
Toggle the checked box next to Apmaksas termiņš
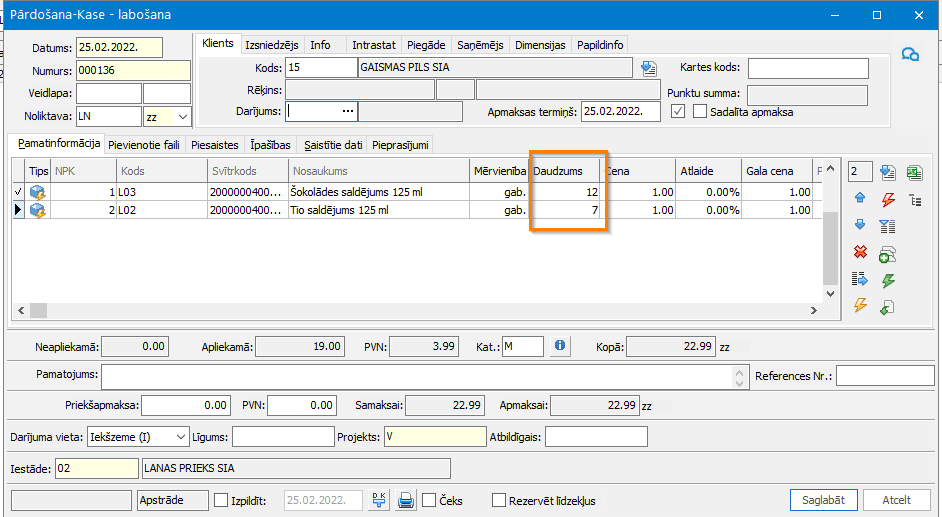click(678, 112)
